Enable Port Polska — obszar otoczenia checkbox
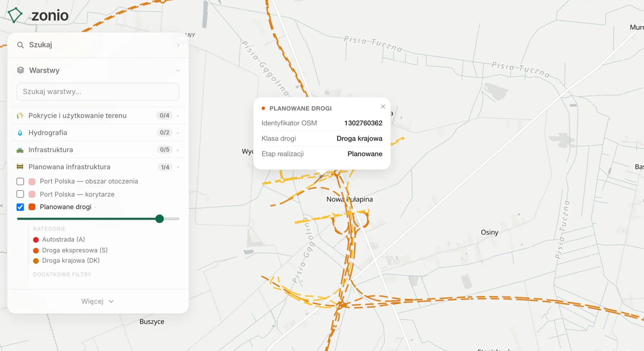 click(x=20, y=182)
